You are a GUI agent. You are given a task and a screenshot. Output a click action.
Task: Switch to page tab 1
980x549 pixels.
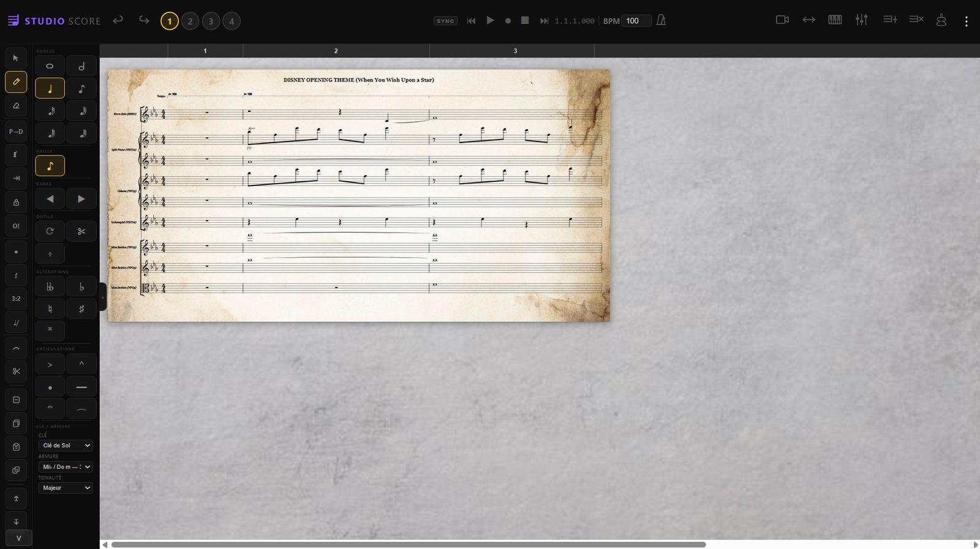click(x=170, y=21)
